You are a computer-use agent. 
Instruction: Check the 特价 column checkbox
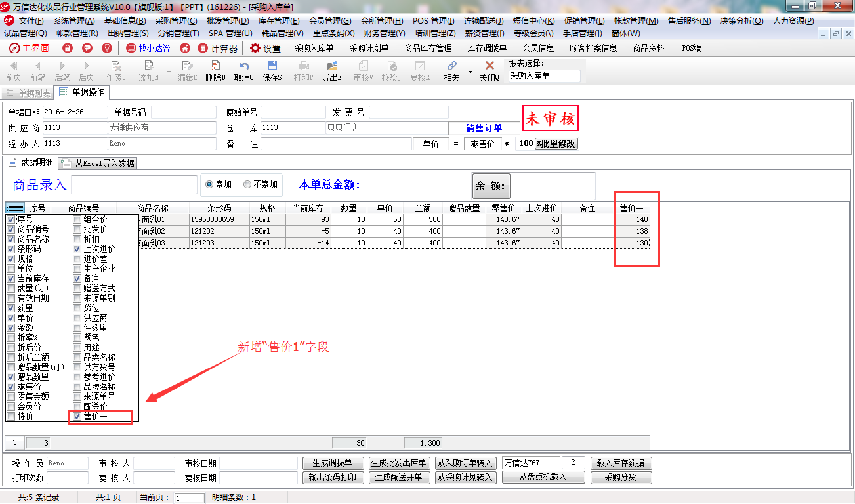[10, 416]
